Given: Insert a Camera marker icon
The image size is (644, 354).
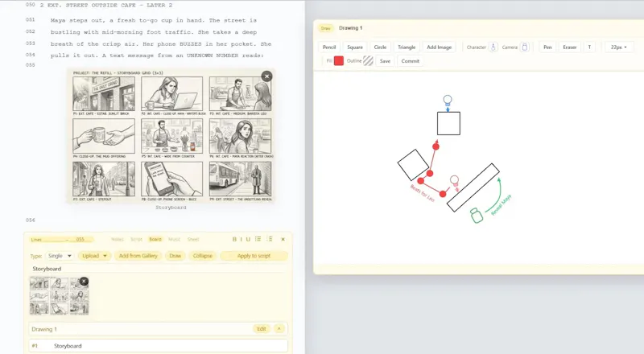Looking at the screenshot, I should pyautogui.click(x=525, y=47).
